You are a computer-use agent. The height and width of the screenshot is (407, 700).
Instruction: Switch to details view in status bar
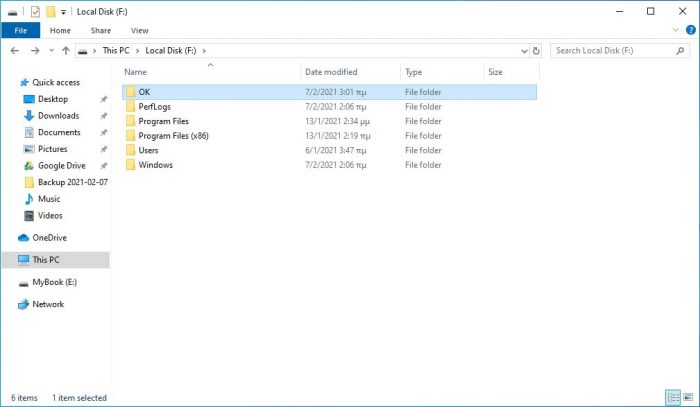click(x=671, y=397)
